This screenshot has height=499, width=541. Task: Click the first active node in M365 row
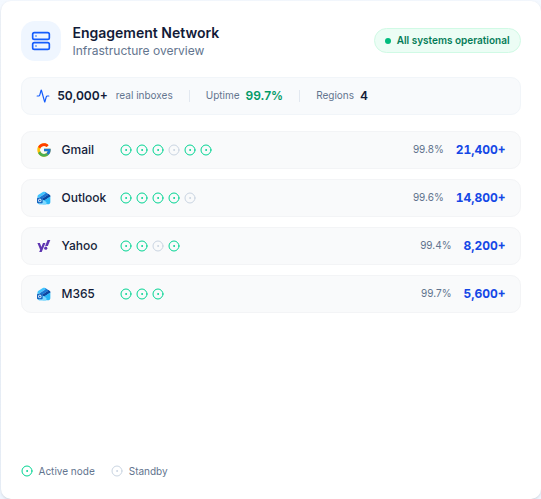point(126,294)
